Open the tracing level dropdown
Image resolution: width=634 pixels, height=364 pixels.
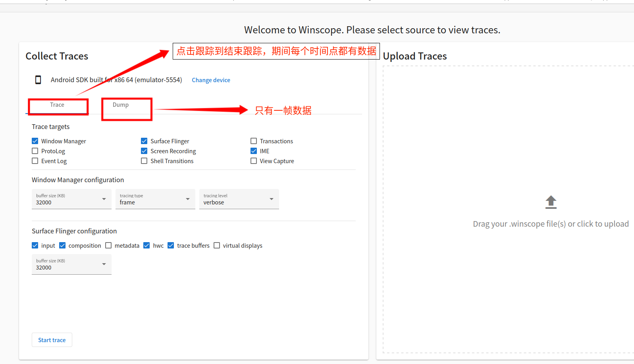click(239, 199)
